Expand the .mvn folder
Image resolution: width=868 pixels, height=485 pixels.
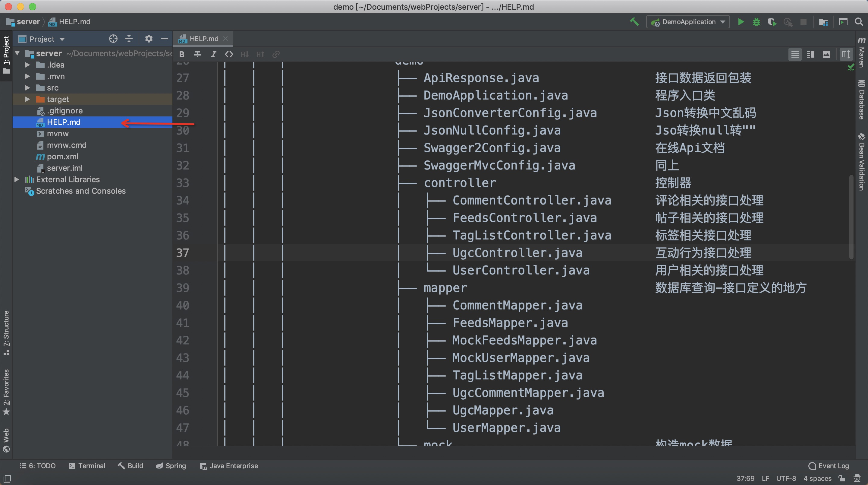(28, 76)
